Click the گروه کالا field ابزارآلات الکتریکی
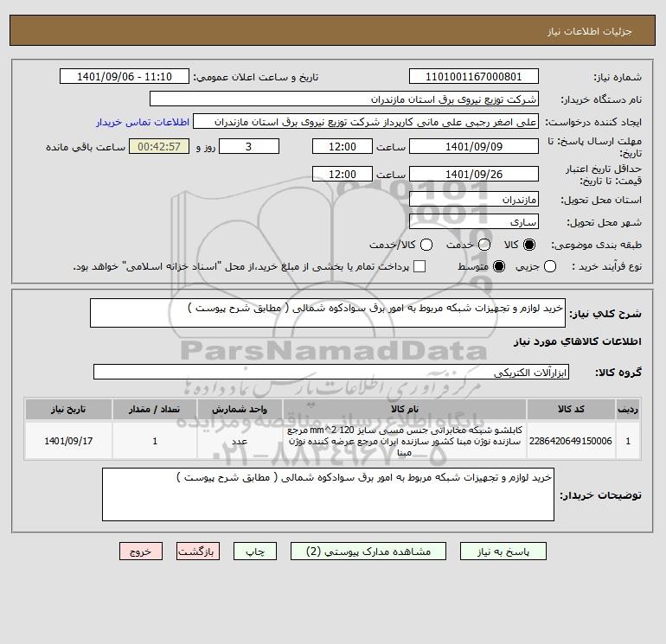 point(331,372)
